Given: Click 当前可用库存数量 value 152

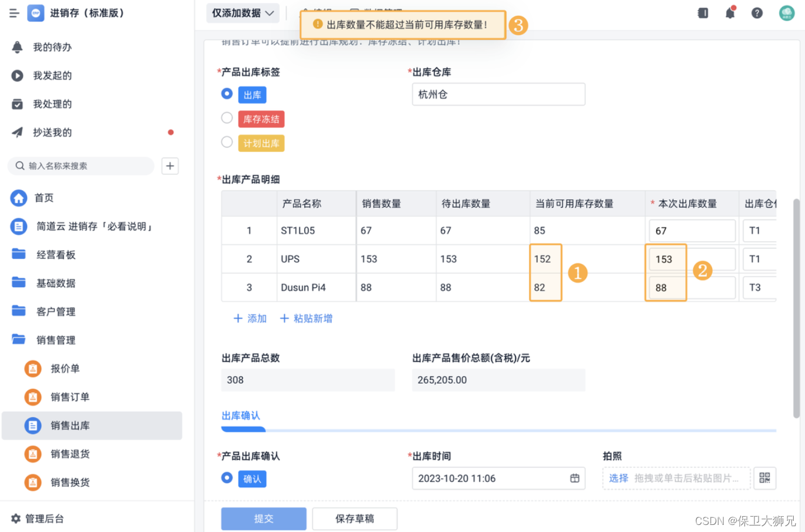Looking at the screenshot, I should click(x=543, y=259).
